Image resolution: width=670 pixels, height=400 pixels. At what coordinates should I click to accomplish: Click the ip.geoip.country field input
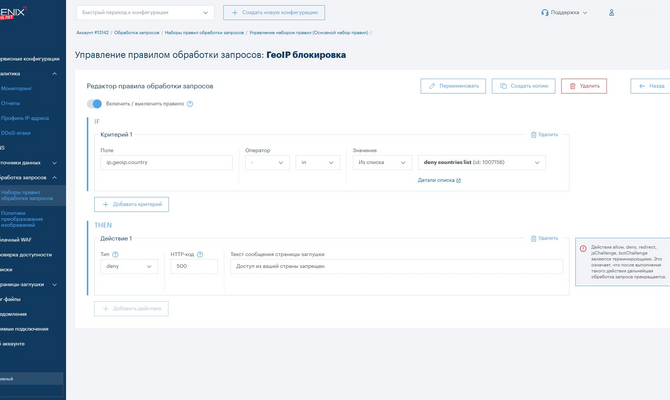coord(167,162)
